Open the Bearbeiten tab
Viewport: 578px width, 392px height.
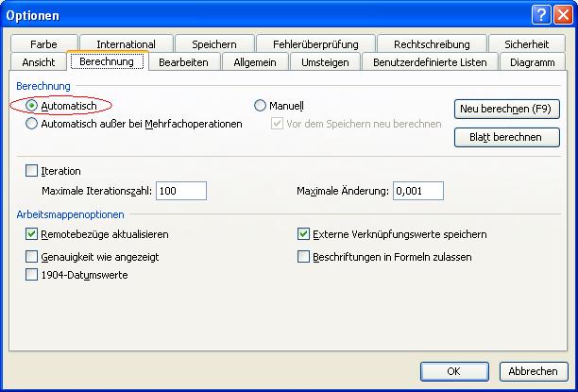184,62
